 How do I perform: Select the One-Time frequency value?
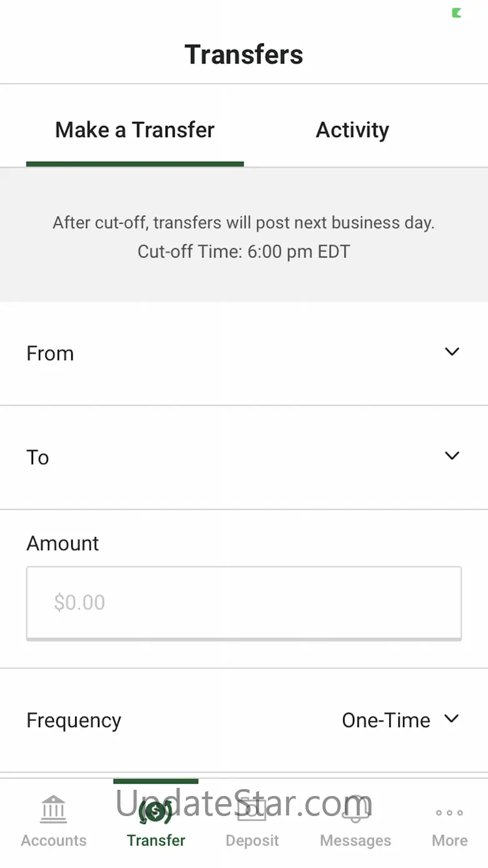click(x=386, y=720)
